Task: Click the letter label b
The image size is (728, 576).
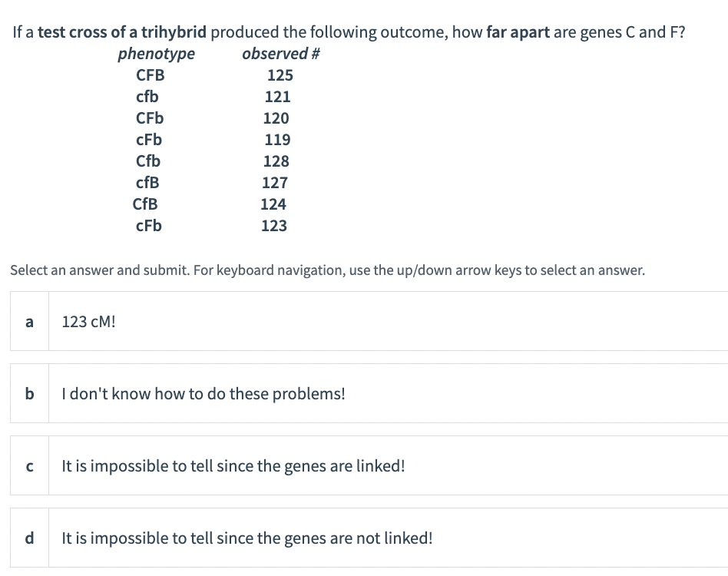Action: tap(28, 393)
